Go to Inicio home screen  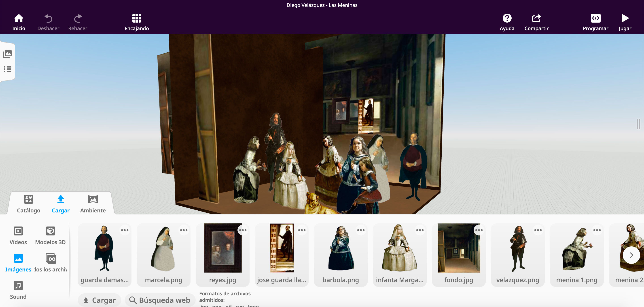click(19, 22)
